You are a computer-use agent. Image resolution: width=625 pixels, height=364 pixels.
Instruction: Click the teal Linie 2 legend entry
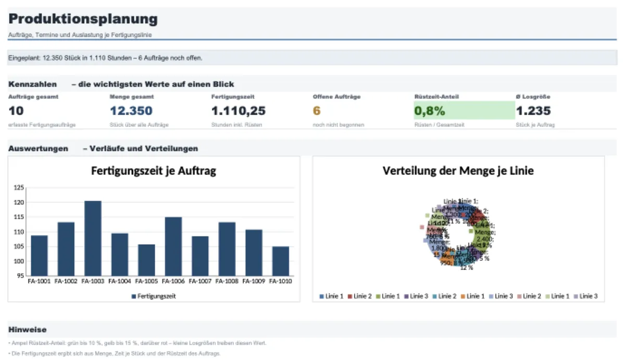tap(444, 296)
